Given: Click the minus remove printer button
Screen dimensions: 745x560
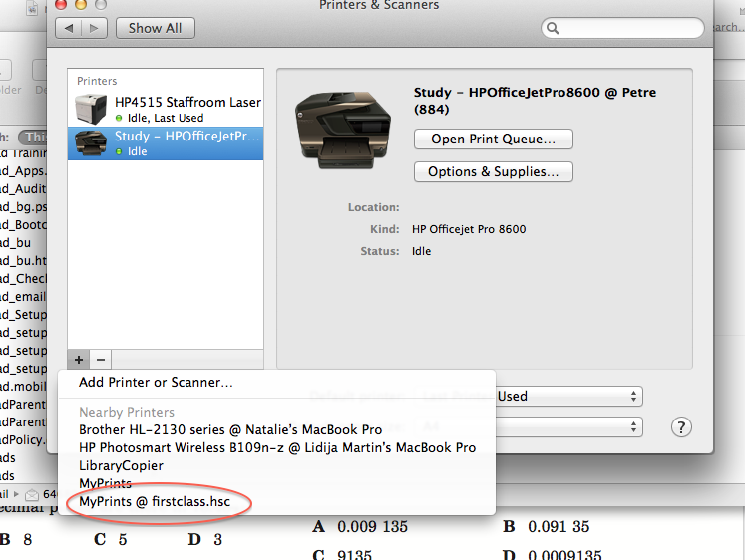Looking at the screenshot, I should coord(101,360).
